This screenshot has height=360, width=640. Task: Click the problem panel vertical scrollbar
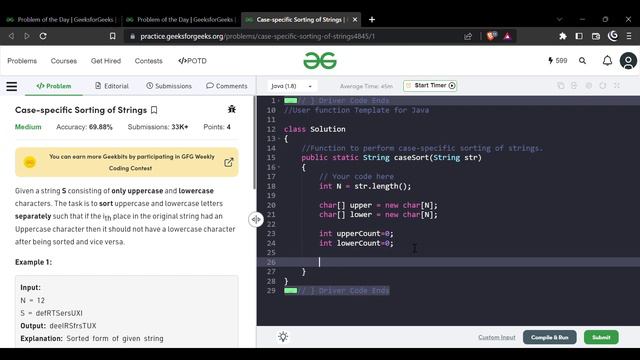tap(254, 143)
